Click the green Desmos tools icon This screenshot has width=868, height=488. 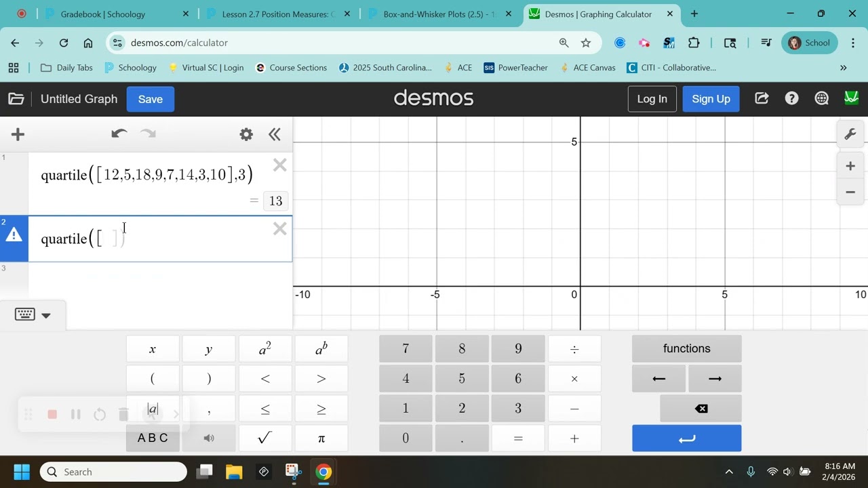pyautogui.click(x=852, y=99)
